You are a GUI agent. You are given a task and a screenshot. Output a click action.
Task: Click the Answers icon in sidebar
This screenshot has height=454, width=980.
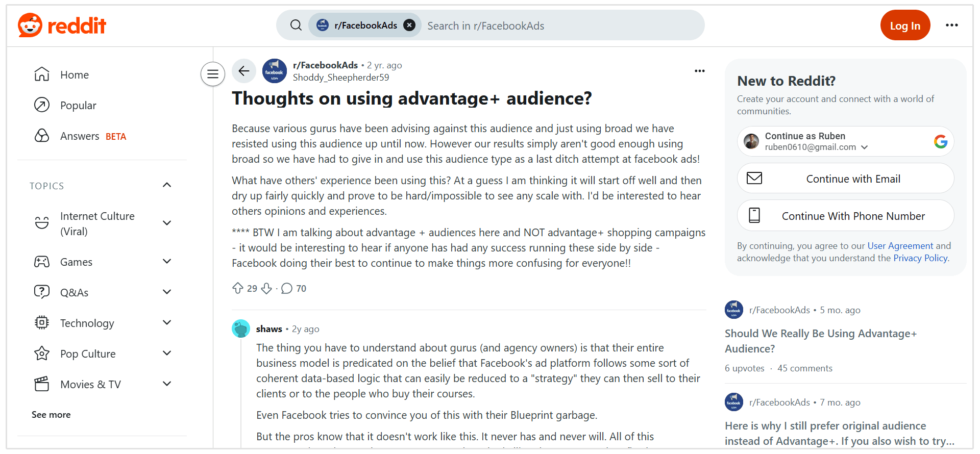click(x=42, y=136)
